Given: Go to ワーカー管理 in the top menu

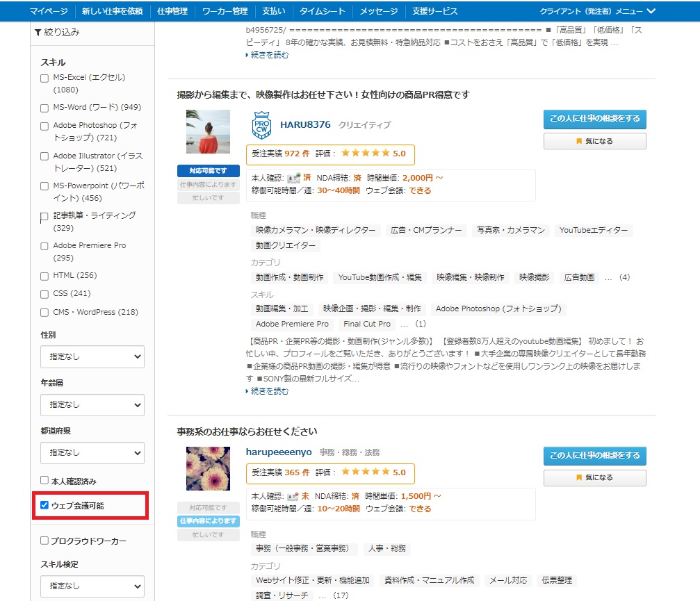Looking at the screenshot, I should point(225,11).
